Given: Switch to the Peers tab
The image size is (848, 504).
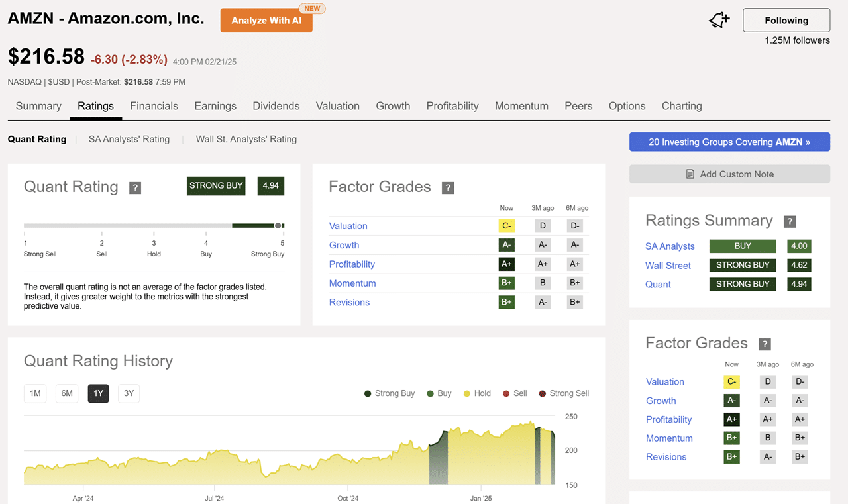Looking at the screenshot, I should 578,106.
